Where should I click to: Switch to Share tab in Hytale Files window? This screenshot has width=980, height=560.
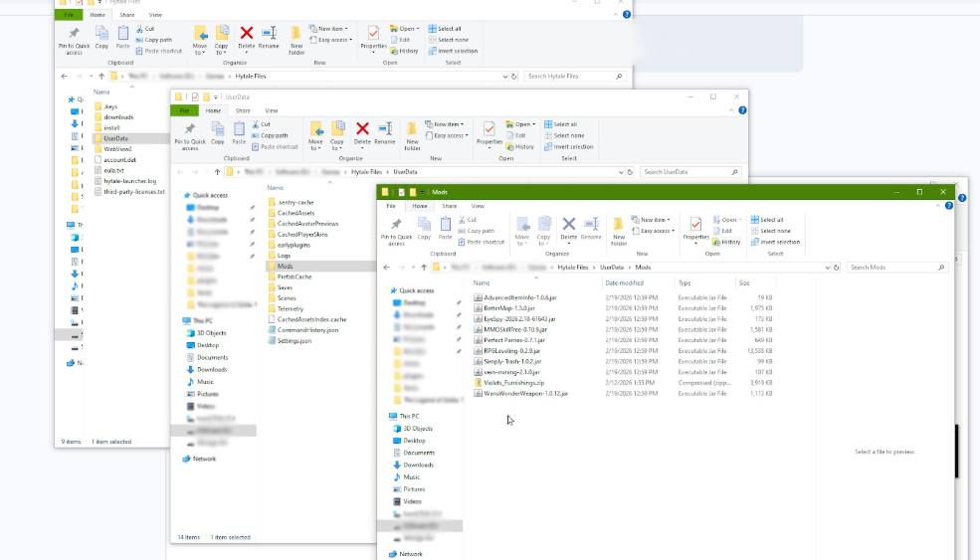127,15
